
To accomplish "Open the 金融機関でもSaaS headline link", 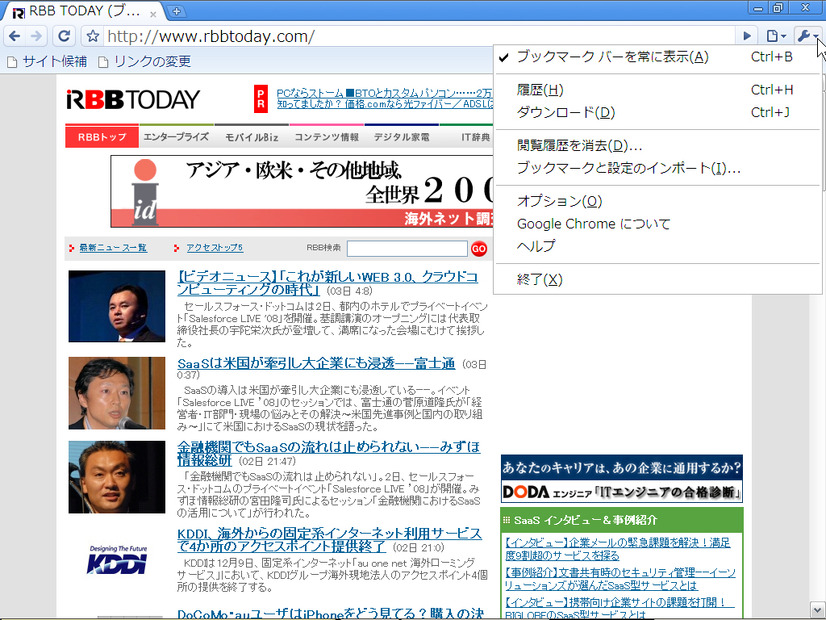I will click(x=328, y=454).
